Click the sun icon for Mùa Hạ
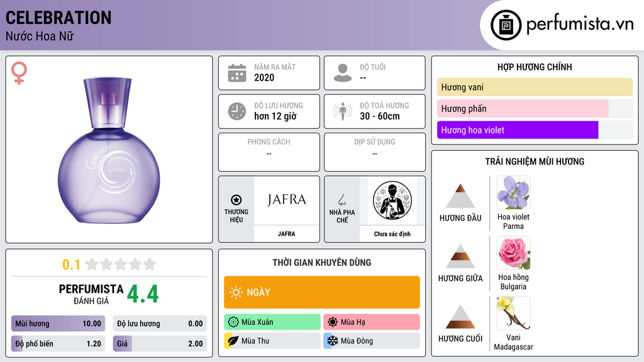Viewport: 644px width, 362px height. click(333, 322)
